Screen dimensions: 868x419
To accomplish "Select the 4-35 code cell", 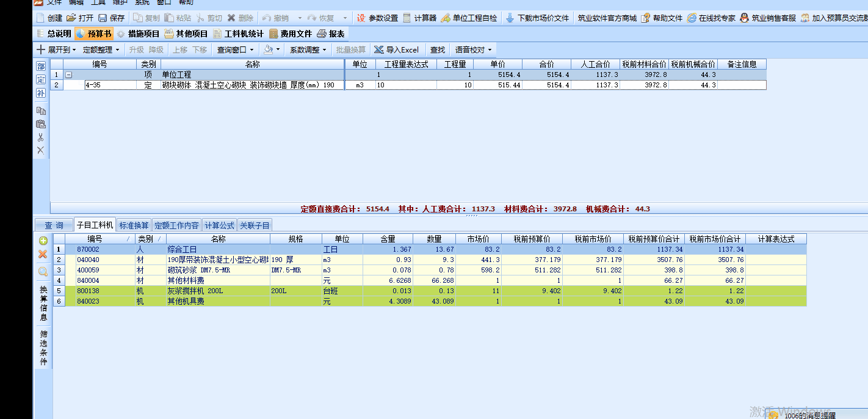I will click(x=110, y=86).
